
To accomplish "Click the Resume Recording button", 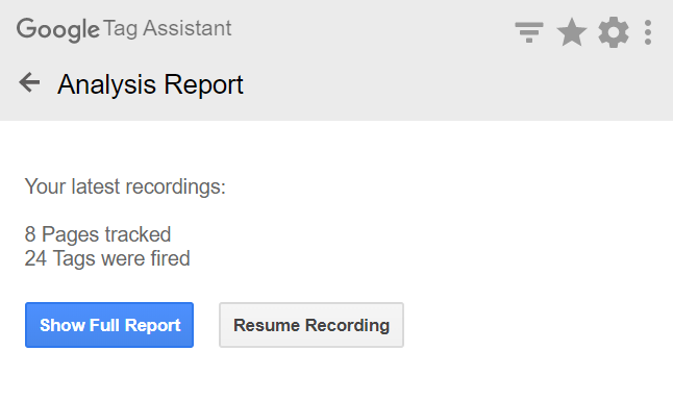I will 311,325.
